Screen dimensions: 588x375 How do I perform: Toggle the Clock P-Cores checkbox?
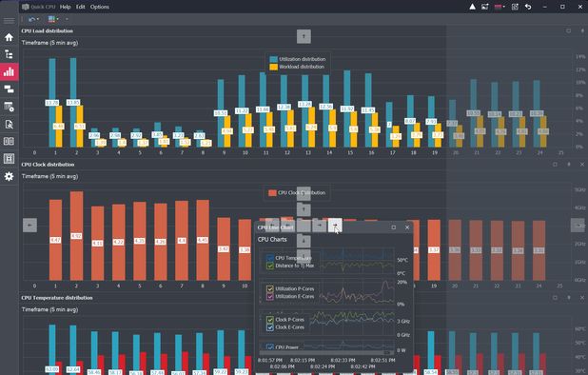(269, 320)
